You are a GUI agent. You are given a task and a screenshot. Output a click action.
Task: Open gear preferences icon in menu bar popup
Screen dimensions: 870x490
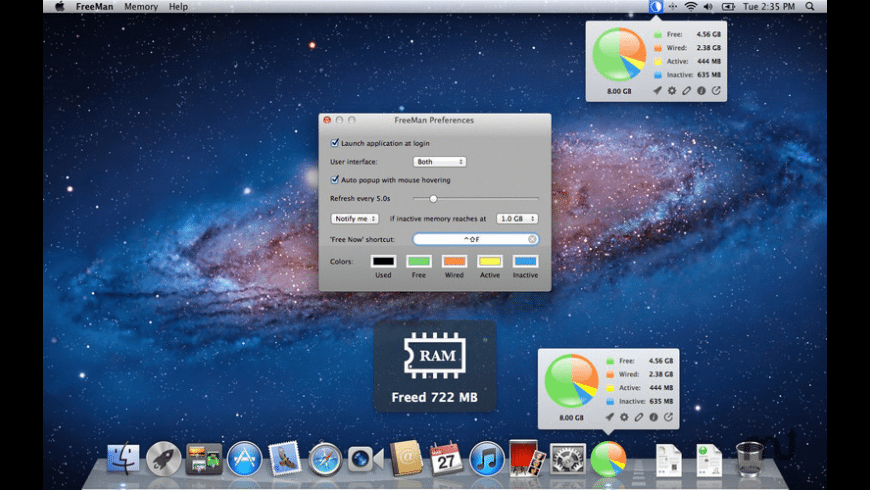[672, 90]
